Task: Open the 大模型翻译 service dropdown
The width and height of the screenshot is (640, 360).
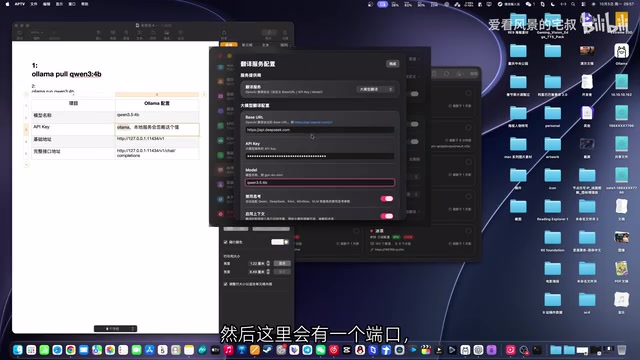Action: click(x=376, y=89)
